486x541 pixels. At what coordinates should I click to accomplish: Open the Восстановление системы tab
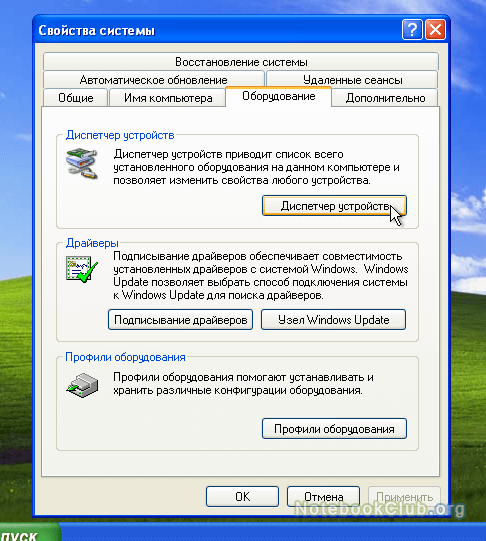coord(241,62)
